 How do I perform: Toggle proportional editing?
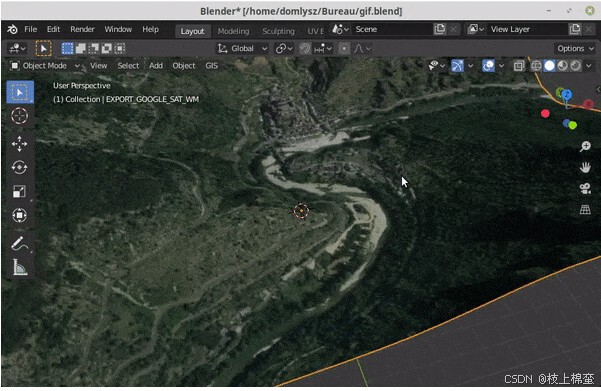pos(344,49)
